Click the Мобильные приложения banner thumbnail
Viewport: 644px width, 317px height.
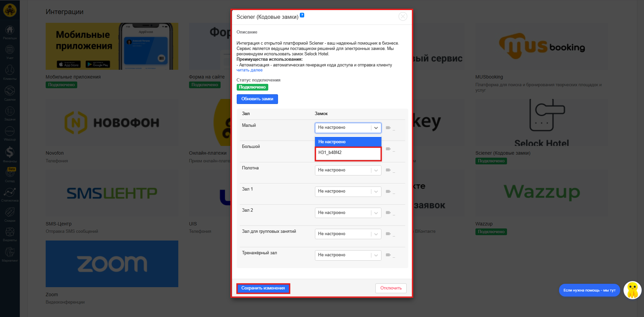112,46
